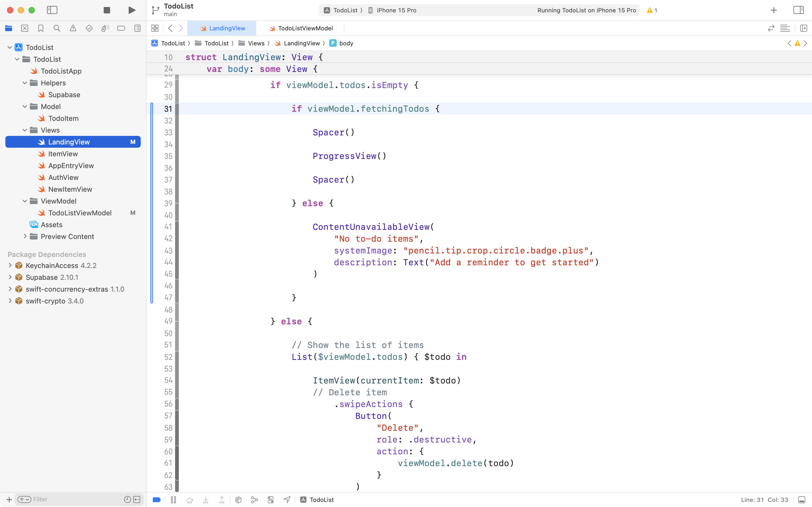
Task: Open the Bookmarks navigator
Action: 41,28
